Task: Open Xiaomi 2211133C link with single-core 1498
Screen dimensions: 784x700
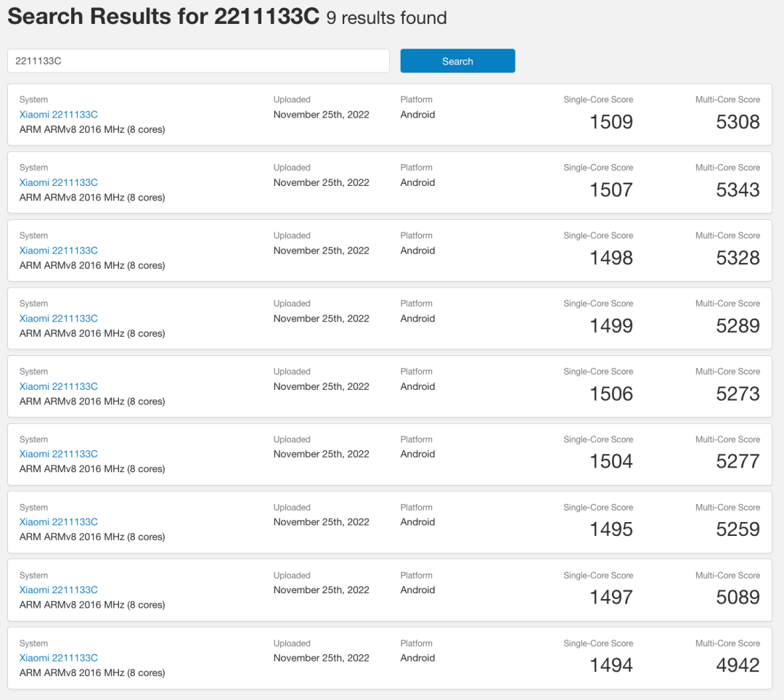Action: pos(59,251)
